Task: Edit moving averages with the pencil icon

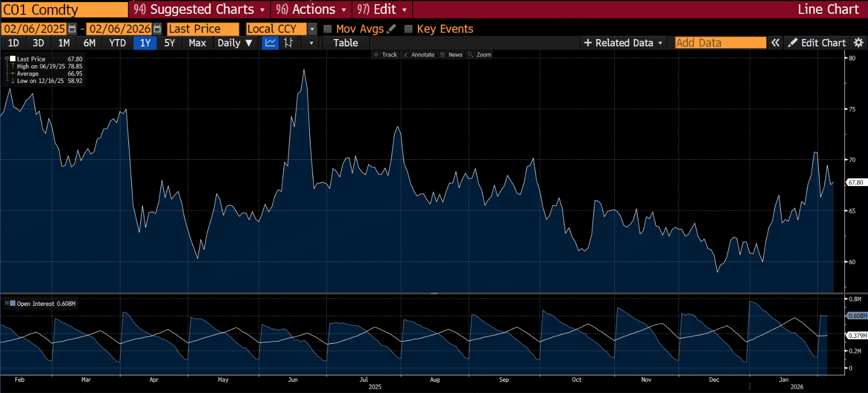Action: 392,29
